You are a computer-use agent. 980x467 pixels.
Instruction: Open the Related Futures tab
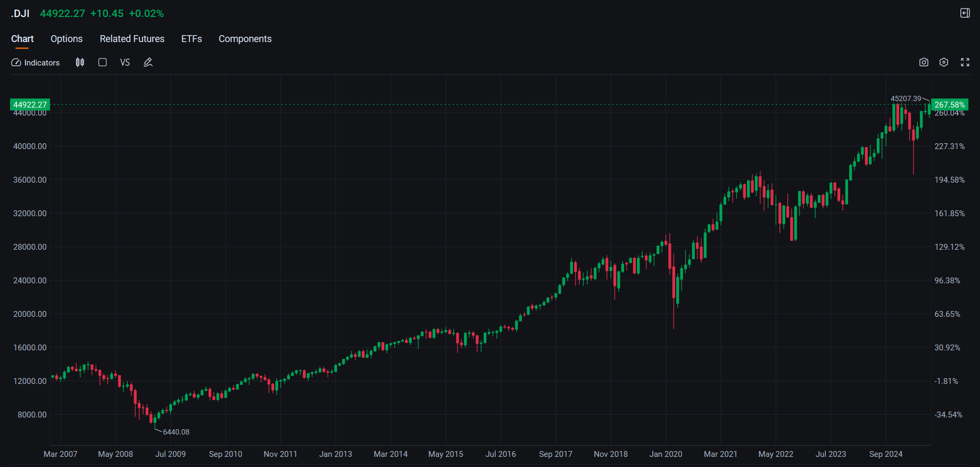132,39
